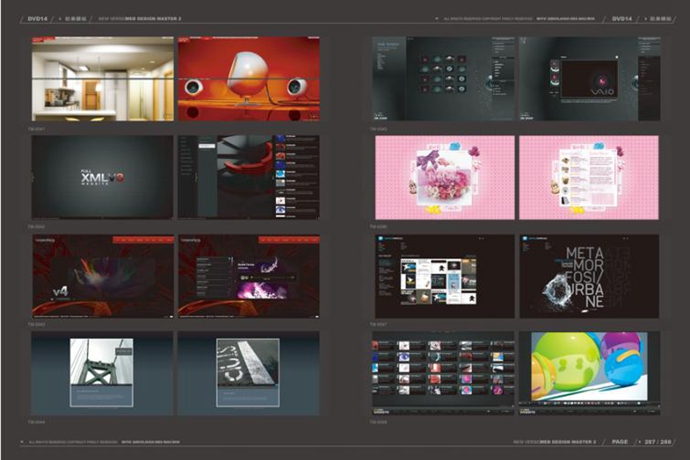Open the v4 dark red template thumbnail
This screenshot has width=690, height=460.
pyautogui.click(x=103, y=276)
